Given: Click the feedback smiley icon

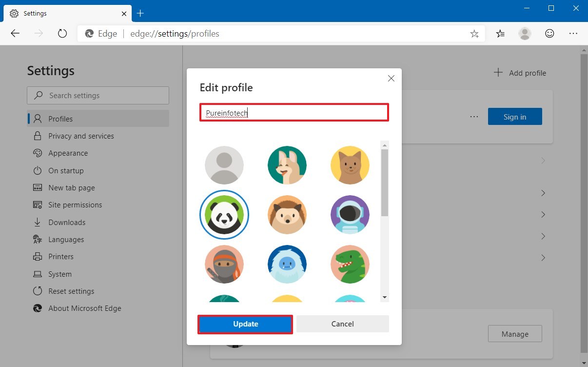Looking at the screenshot, I should [x=549, y=33].
